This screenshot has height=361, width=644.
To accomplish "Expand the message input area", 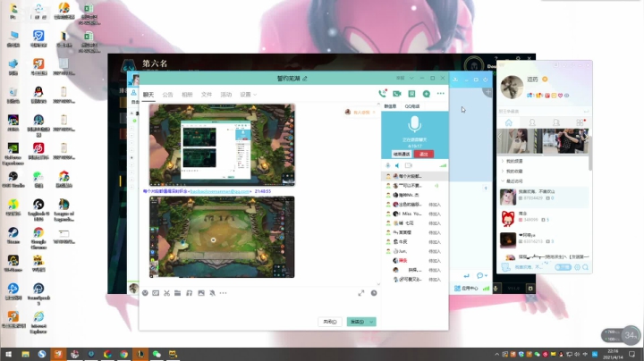I will point(361,293).
